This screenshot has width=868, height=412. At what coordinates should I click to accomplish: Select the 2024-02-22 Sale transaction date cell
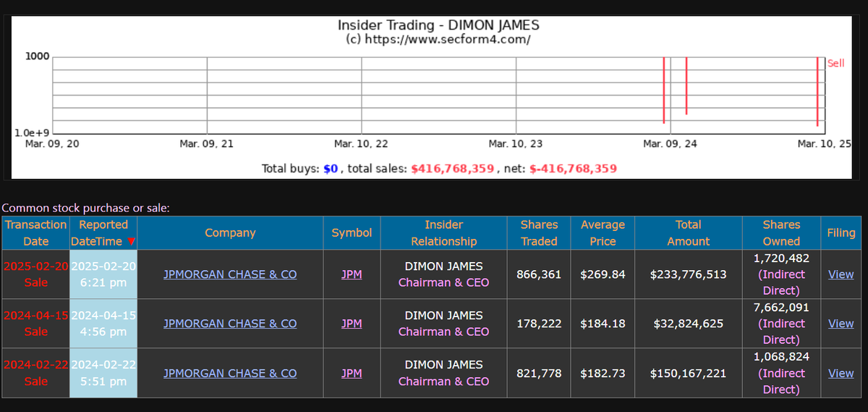(x=36, y=374)
